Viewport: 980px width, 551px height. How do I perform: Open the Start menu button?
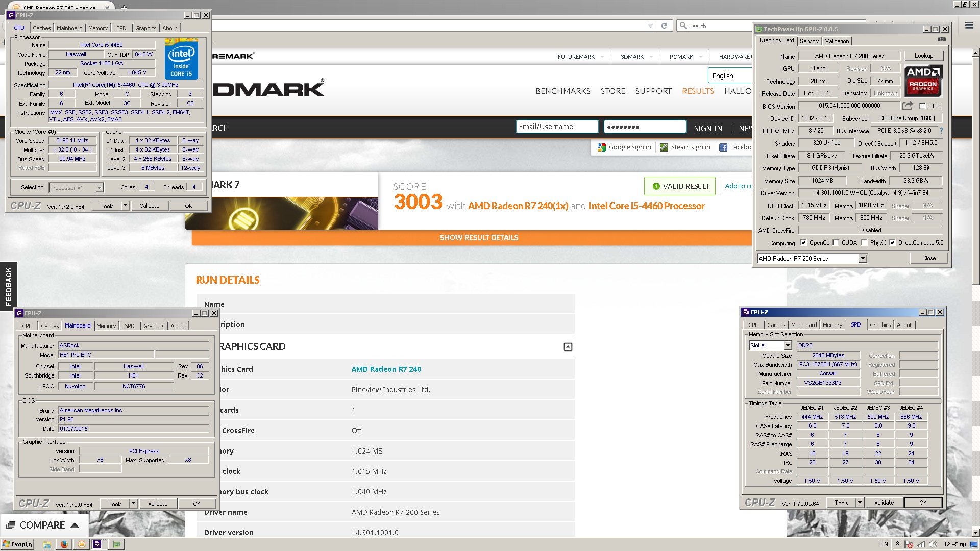point(18,544)
